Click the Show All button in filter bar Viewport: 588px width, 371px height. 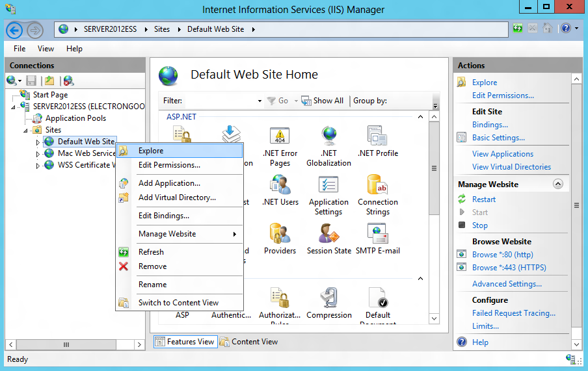coord(323,101)
